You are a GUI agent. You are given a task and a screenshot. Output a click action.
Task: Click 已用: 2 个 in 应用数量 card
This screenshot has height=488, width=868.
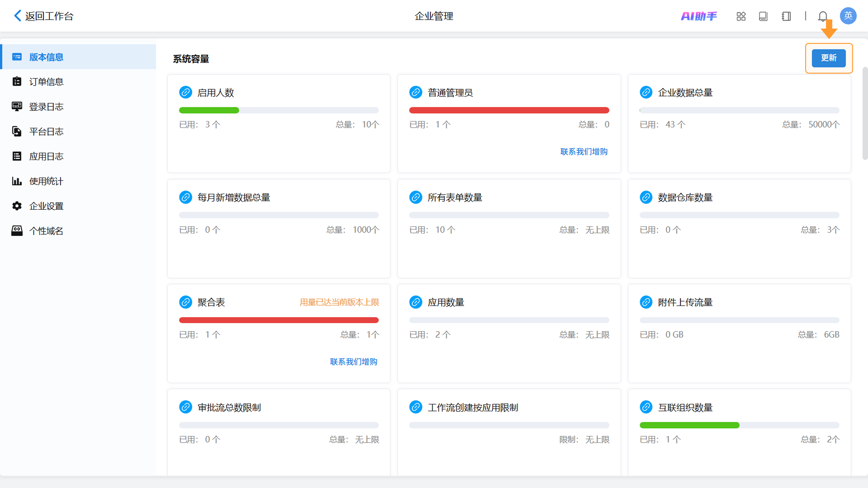coord(430,334)
